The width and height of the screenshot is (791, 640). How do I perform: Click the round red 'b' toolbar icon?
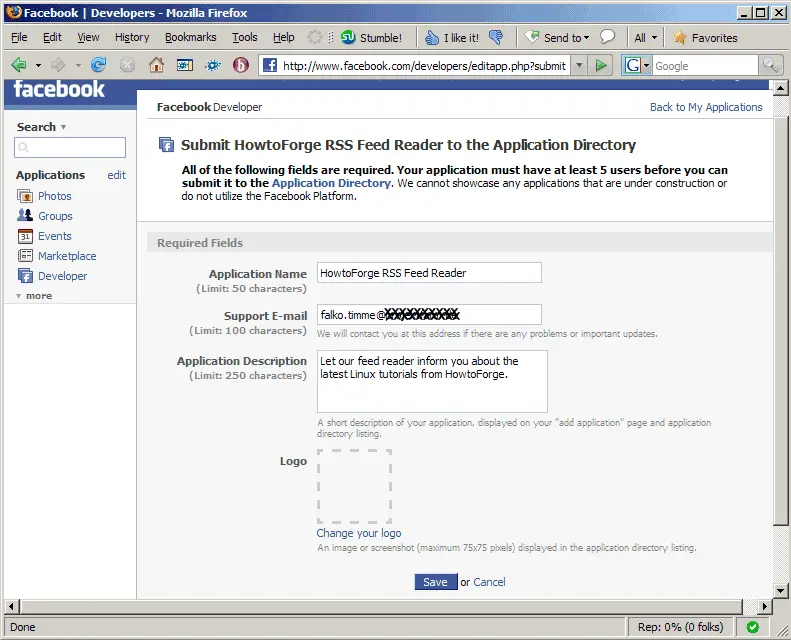241,65
